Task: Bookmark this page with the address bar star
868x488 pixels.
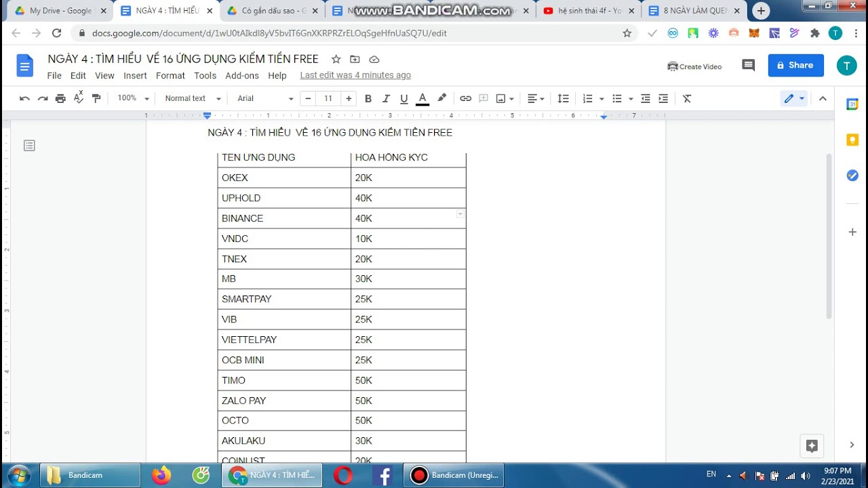Action: (x=627, y=33)
